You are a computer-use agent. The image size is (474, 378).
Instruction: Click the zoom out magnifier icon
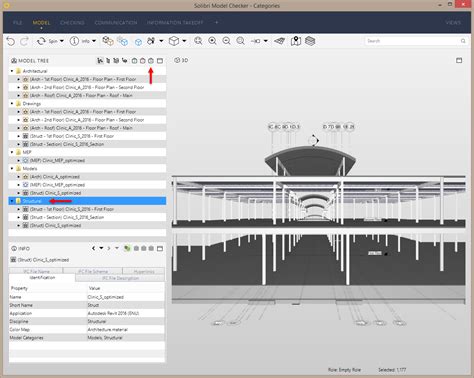tap(226, 41)
